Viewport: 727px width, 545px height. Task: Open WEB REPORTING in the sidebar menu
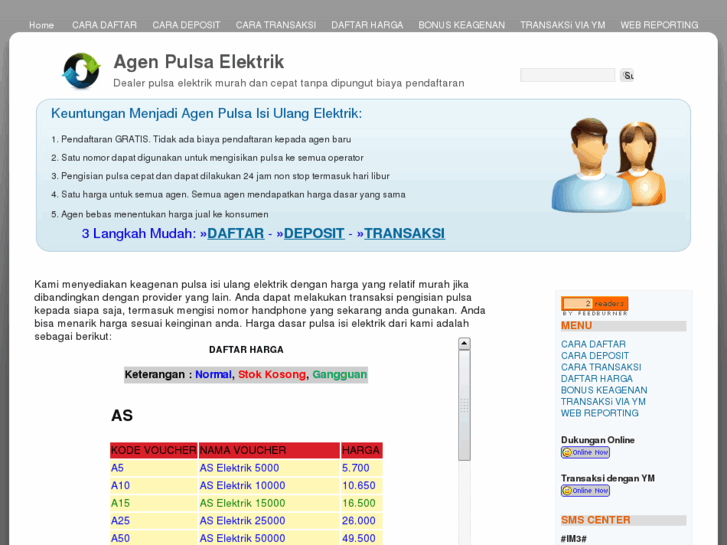600,413
